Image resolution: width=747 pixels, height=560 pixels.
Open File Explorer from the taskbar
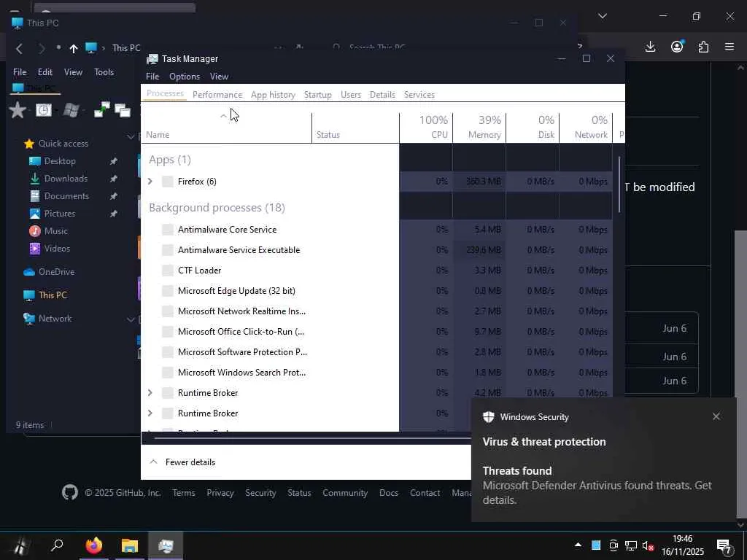point(130,545)
